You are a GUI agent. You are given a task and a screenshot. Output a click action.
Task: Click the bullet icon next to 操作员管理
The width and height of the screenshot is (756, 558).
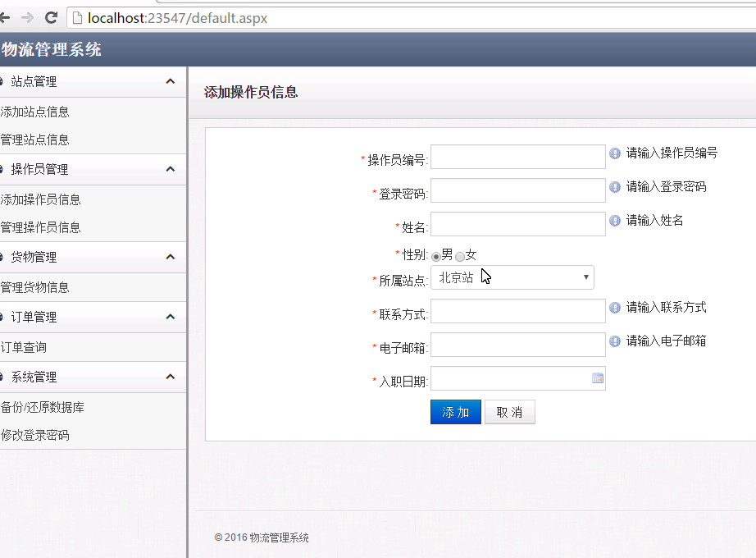[x=2, y=169]
